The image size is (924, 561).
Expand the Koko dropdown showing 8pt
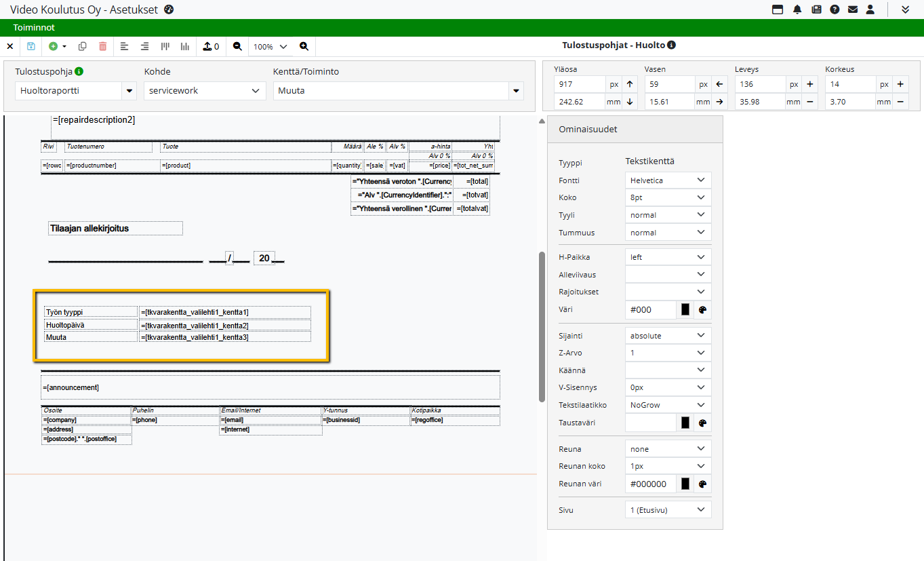tap(668, 197)
